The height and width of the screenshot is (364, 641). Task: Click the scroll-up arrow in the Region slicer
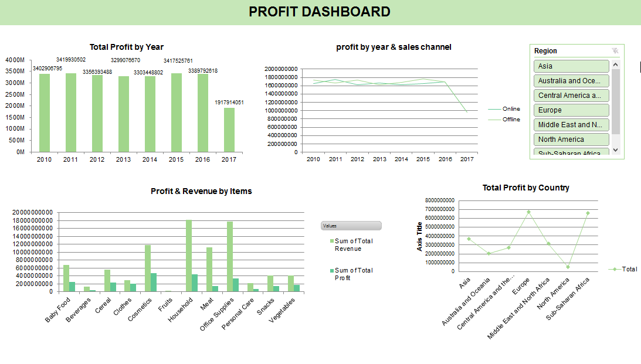tap(616, 63)
